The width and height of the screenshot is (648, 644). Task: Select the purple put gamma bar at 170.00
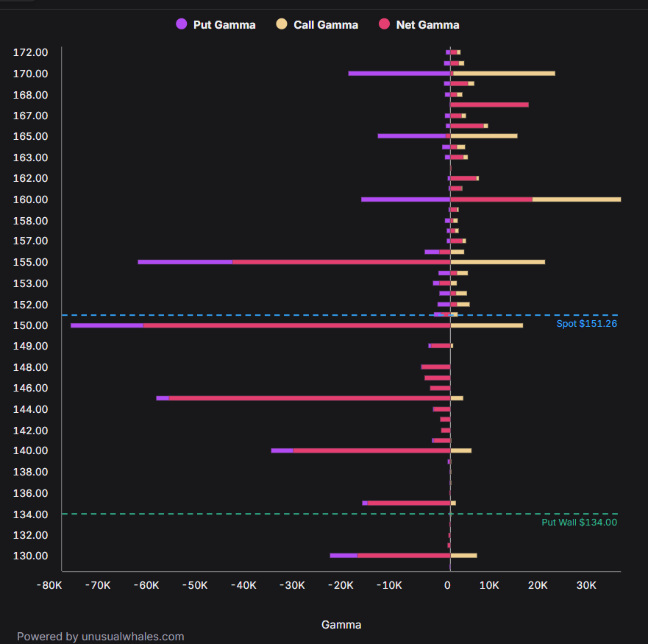click(399, 74)
